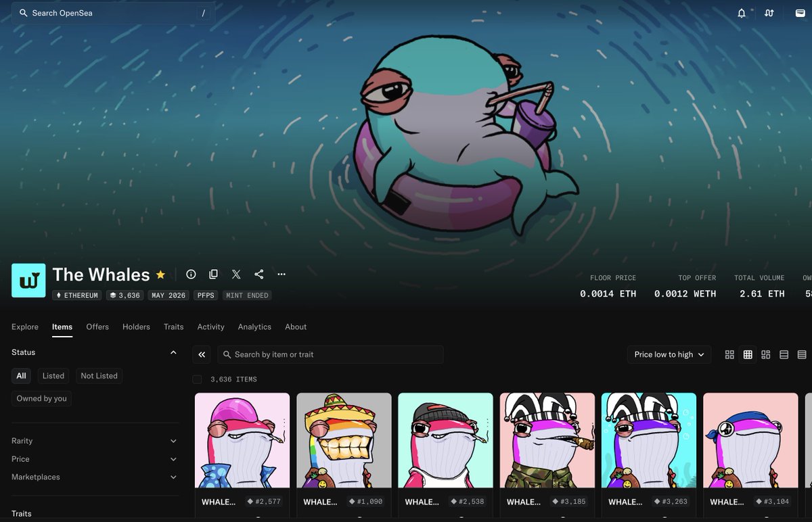This screenshot has height=522, width=812.
Task: Expand the Price filter section
Action: 95,459
